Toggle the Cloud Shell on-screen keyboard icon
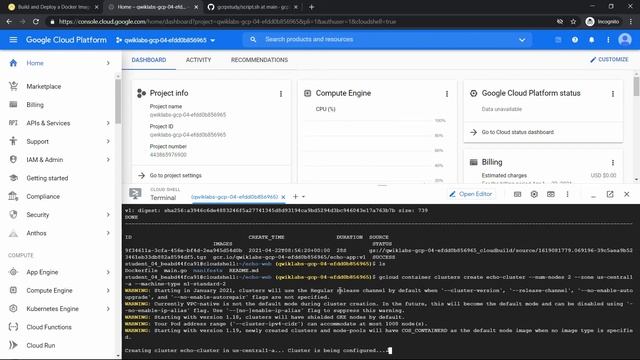The height and width of the screenshot is (360, 640). 518,194
